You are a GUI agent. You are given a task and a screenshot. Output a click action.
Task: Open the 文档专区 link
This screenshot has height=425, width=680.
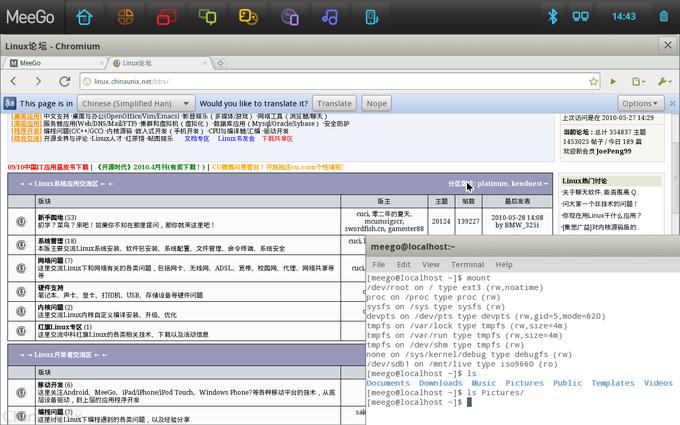pos(197,139)
